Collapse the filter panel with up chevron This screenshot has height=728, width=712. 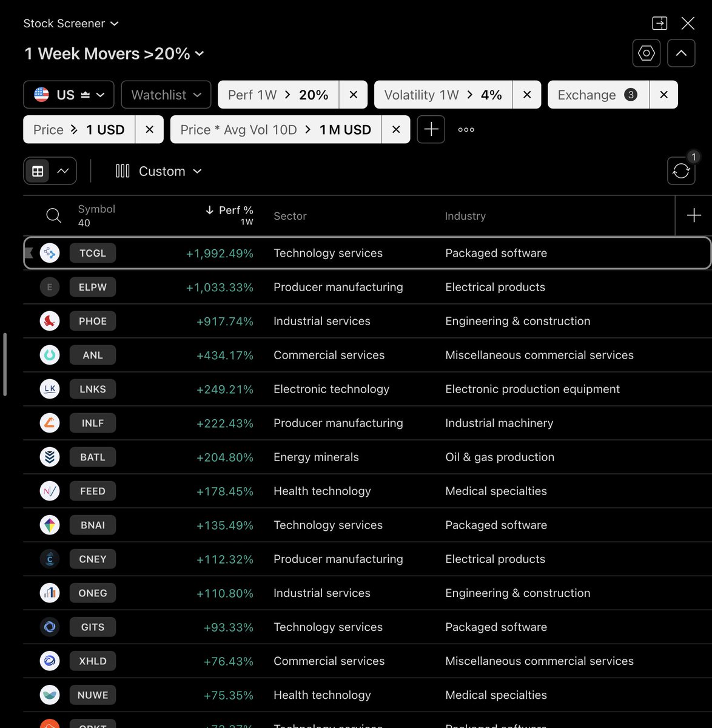pyautogui.click(x=681, y=53)
